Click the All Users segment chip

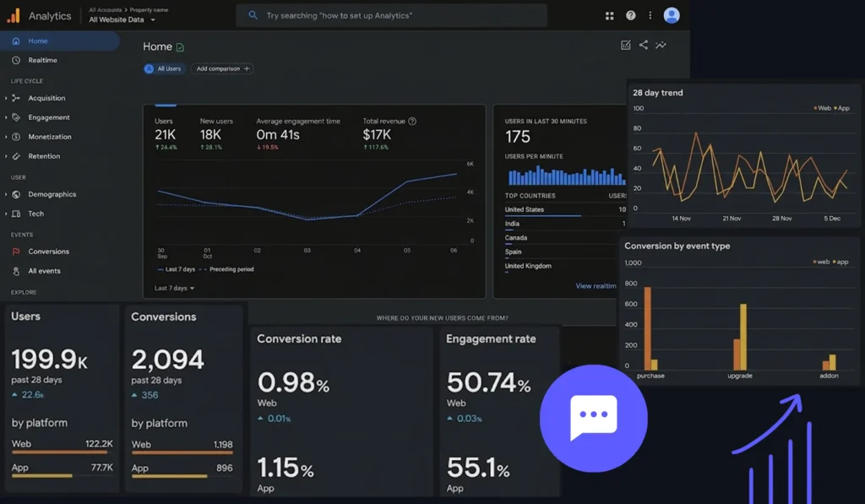164,69
